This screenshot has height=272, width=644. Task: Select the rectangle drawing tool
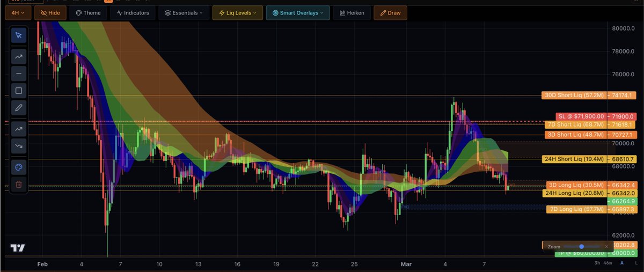point(19,91)
